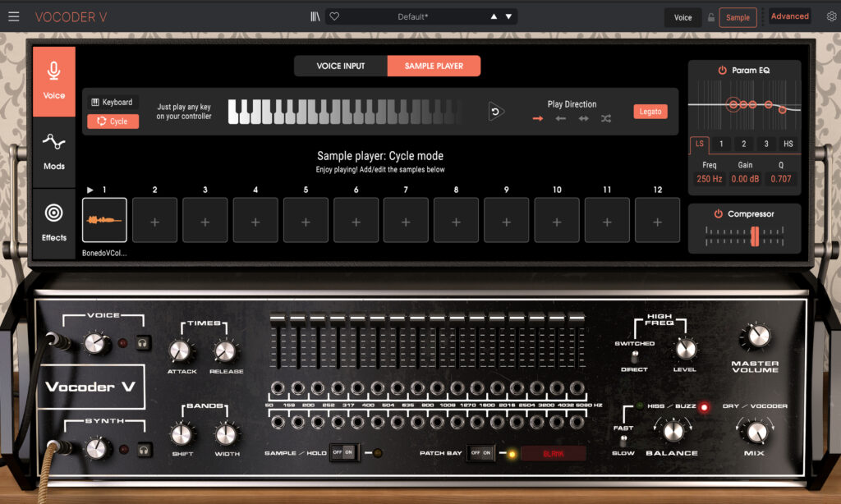Select the HS band tab in Param EQ

pos(788,144)
